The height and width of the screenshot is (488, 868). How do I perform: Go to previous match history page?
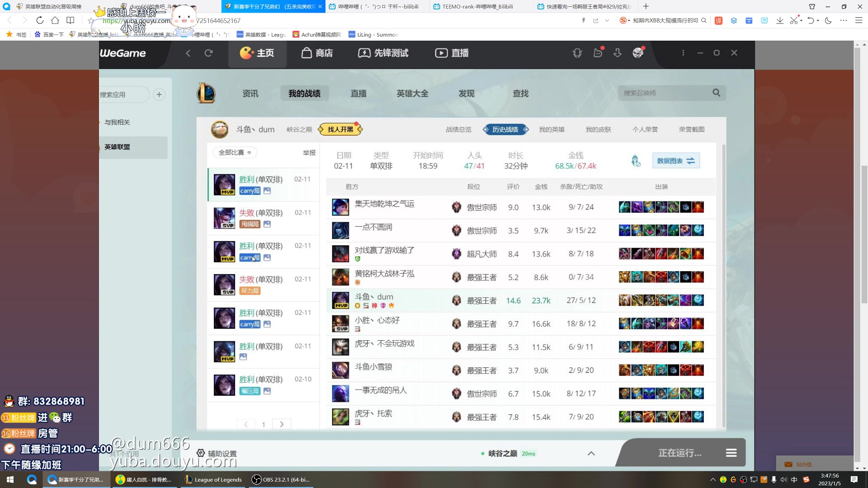click(246, 424)
